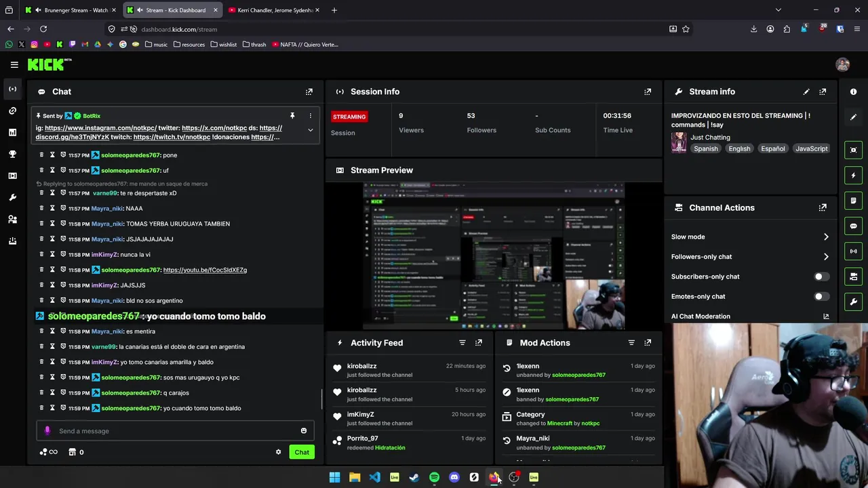868x488 pixels.
Task: Bookmark this page with star icon
Action: [x=686, y=29]
